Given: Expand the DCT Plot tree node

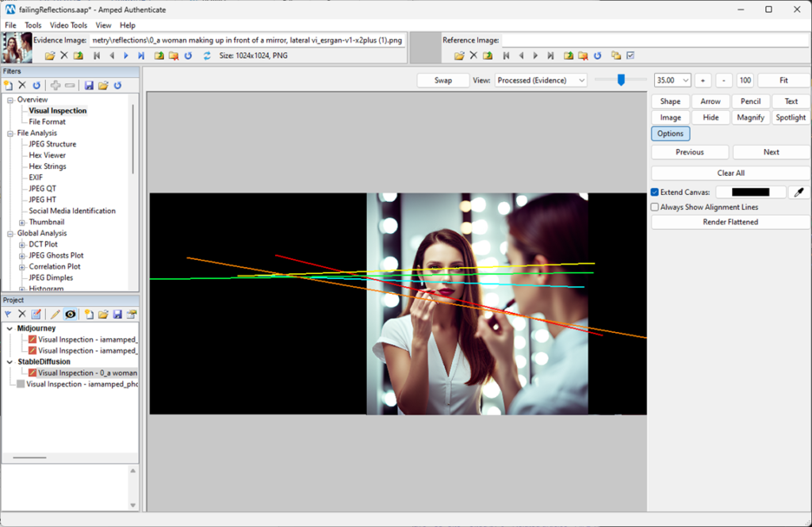Looking at the screenshot, I should coord(21,244).
